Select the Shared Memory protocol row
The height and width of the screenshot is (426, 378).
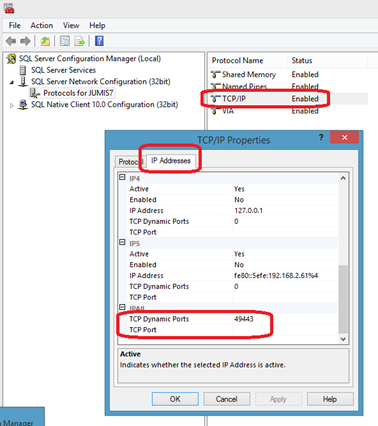(289, 74)
